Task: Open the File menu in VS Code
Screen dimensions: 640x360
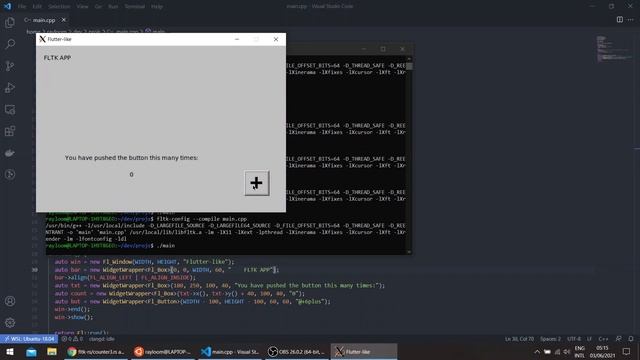Action: [22, 7]
